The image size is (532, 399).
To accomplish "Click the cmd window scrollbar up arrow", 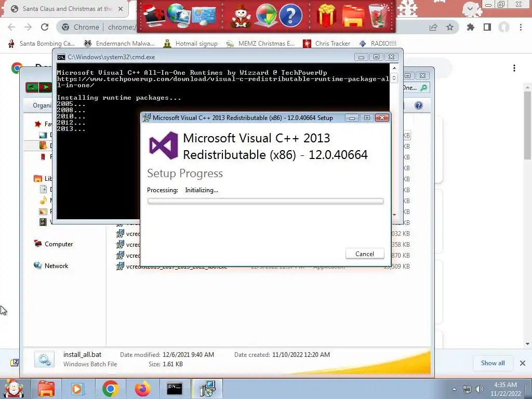I will click(394, 68).
